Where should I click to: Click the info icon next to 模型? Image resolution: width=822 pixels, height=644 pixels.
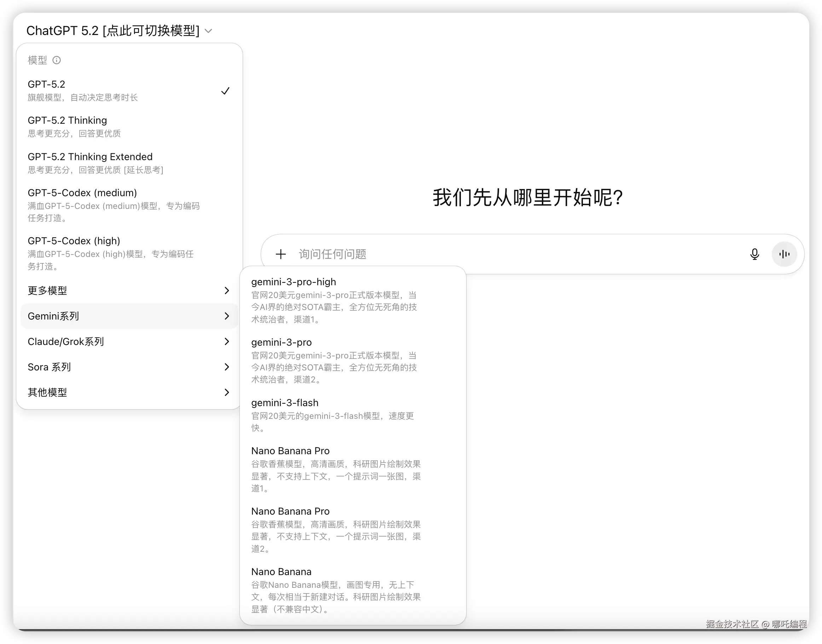click(57, 60)
